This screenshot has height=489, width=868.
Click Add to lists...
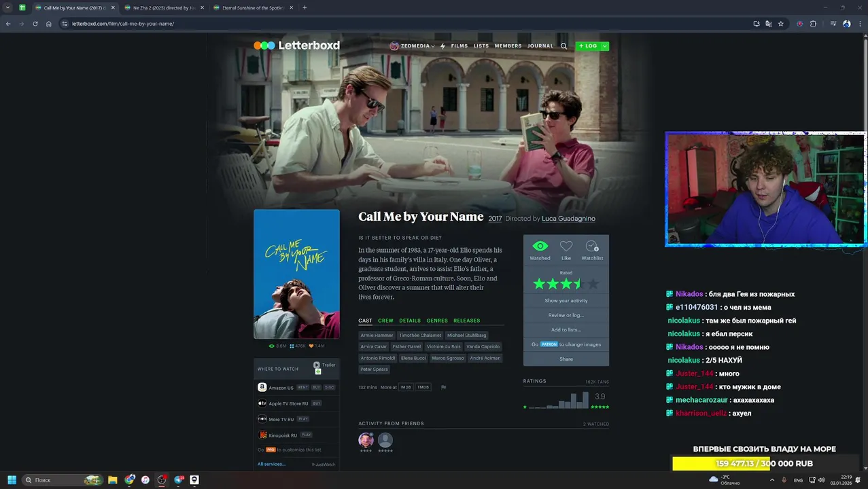[x=566, y=330]
